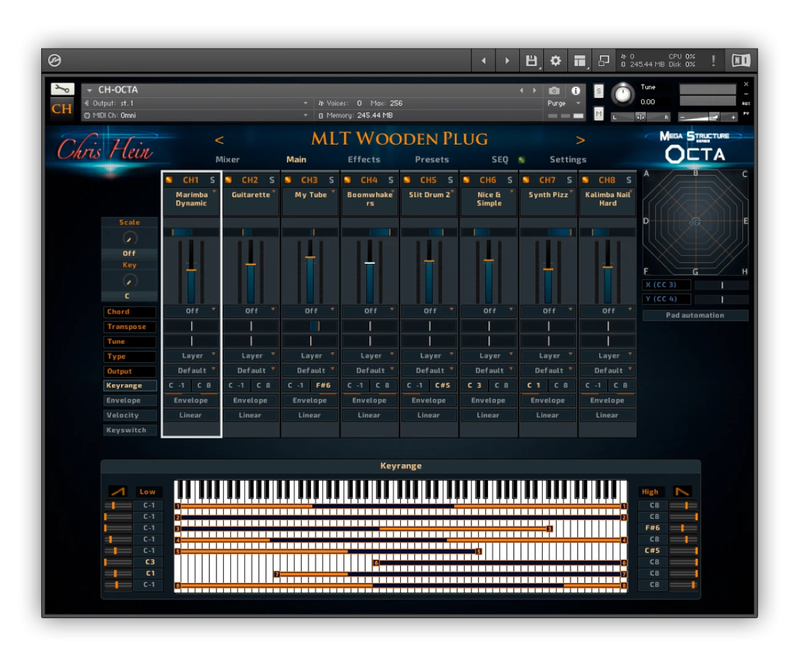The image size is (799, 672).
Task: Switch to the Presets tab
Action: tap(432, 160)
